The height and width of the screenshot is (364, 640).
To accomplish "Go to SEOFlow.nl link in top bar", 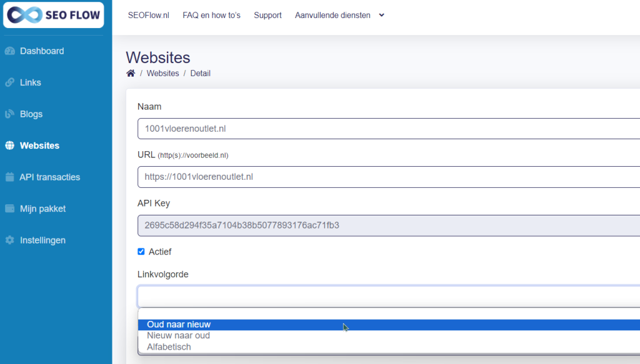I will [x=149, y=15].
